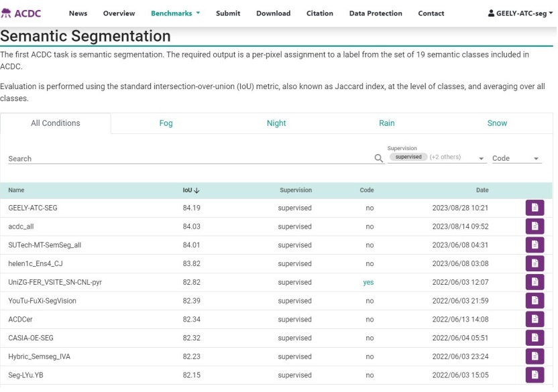Click the Semantic Segmentation heading
Screen dimensions: 558x392
tap(85, 36)
